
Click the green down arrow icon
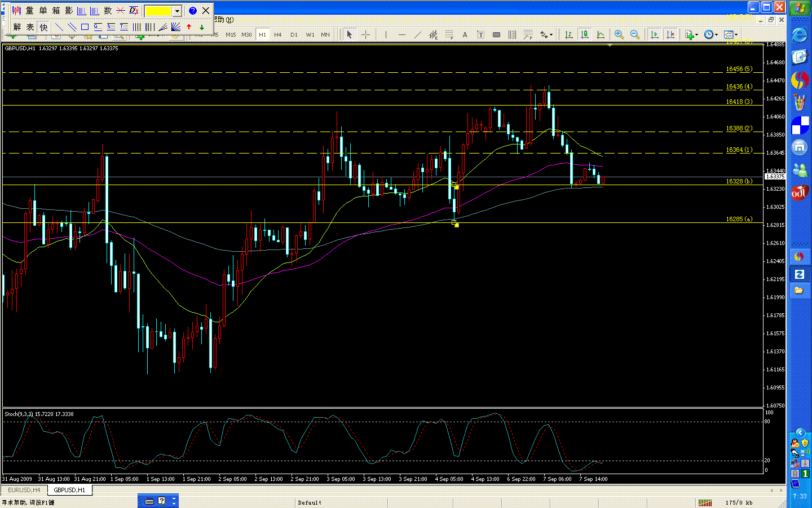[x=202, y=27]
